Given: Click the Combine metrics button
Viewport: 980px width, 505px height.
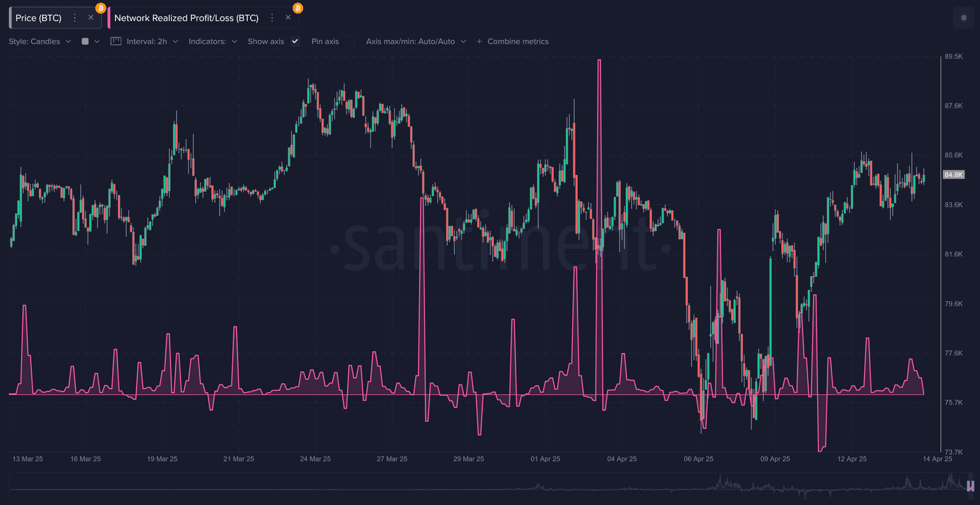Looking at the screenshot, I should [517, 41].
